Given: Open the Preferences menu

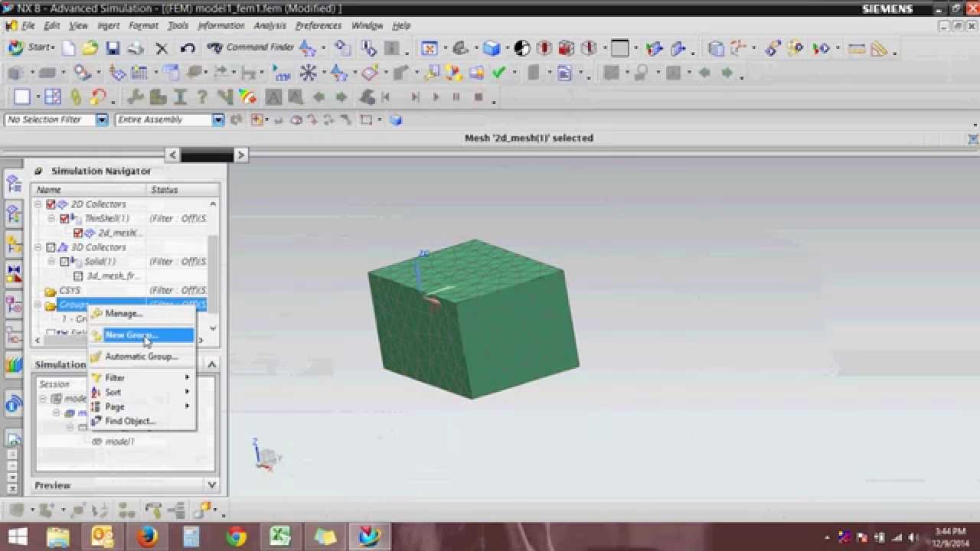Looking at the screenshot, I should pos(318,25).
